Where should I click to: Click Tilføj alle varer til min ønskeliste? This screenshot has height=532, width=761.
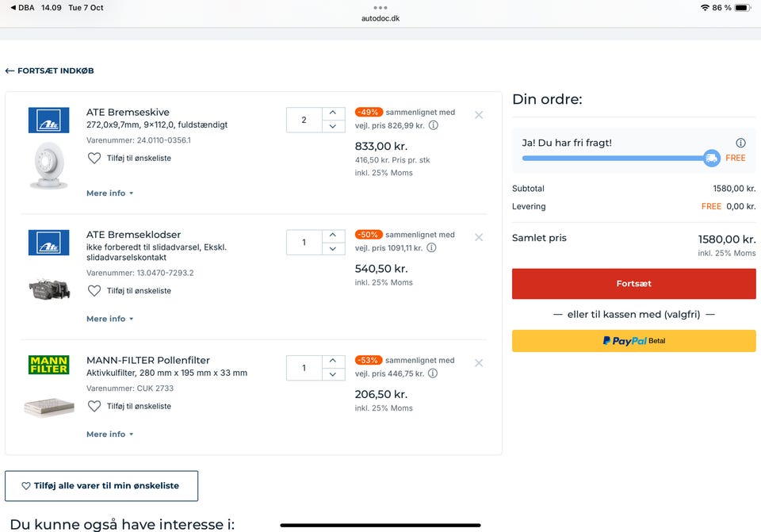coord(101,486)
